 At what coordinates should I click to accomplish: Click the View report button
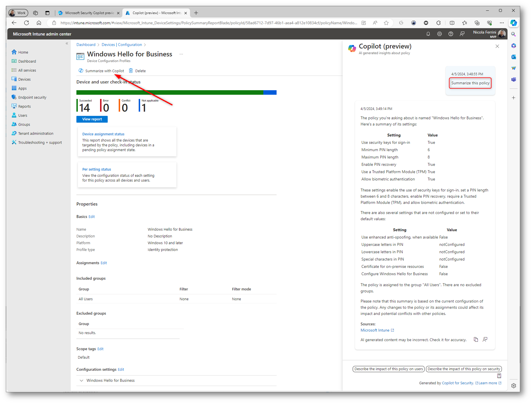92,119
